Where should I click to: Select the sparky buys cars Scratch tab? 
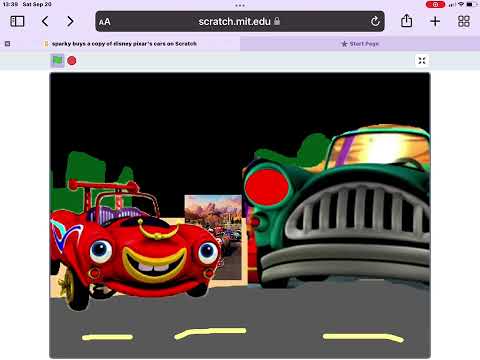[x=124, y=44]
